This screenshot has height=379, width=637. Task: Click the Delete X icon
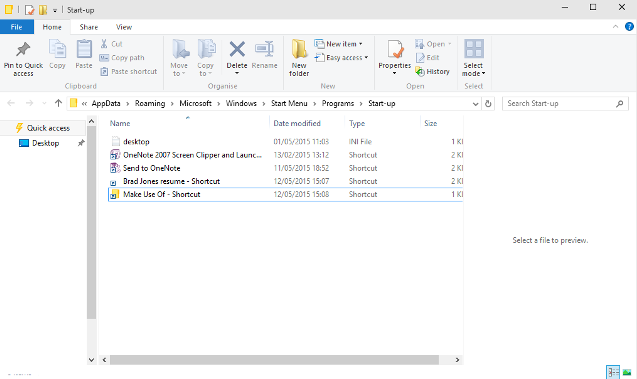point(237,49)
